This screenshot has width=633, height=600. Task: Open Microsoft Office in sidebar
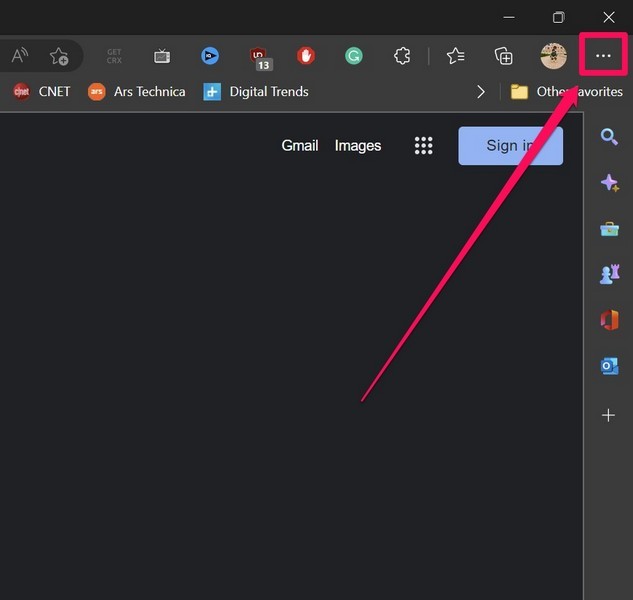tap(609, 320)
